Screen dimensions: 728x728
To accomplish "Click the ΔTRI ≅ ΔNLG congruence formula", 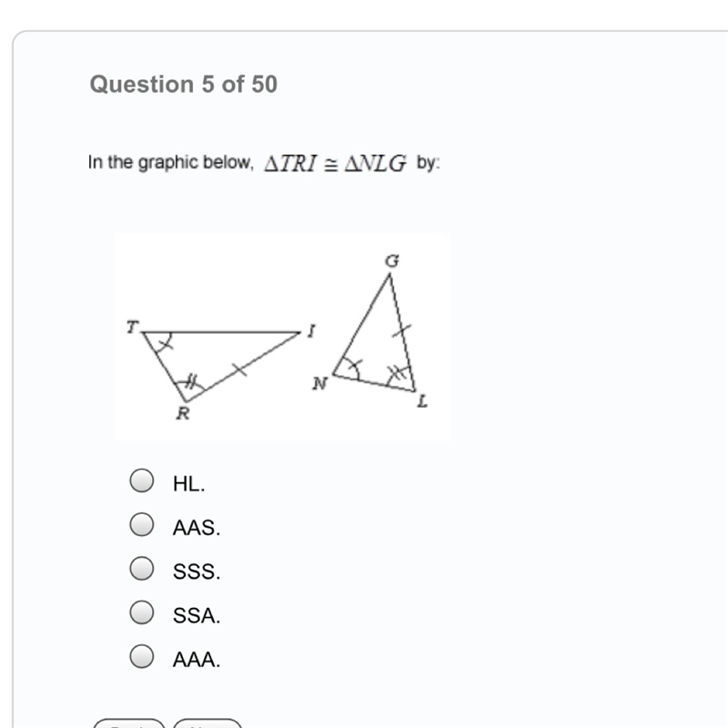I will click(335, 164).
